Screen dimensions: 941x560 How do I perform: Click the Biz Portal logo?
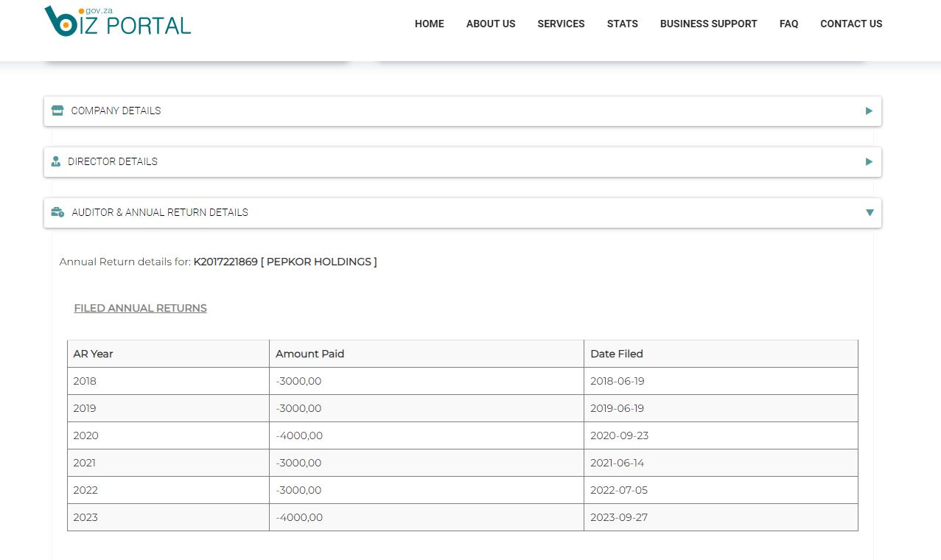[x=118, y=21]
